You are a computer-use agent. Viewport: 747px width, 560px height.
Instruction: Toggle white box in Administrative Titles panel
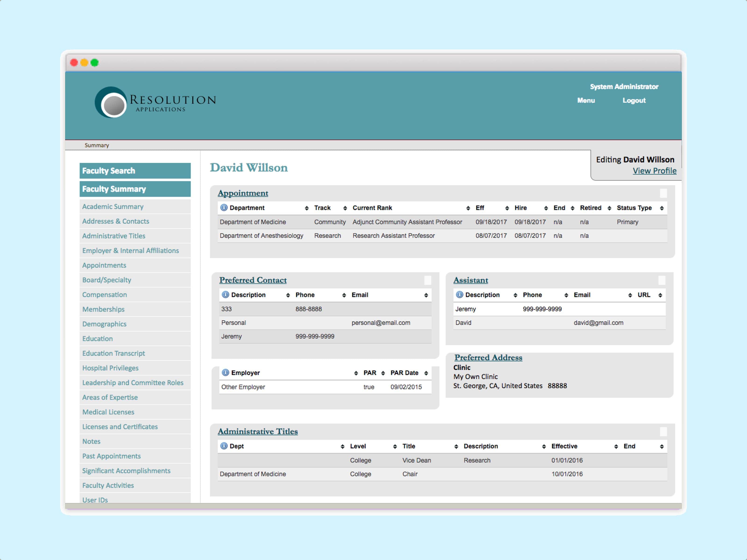pyautogui.click(x=663, y=431)
